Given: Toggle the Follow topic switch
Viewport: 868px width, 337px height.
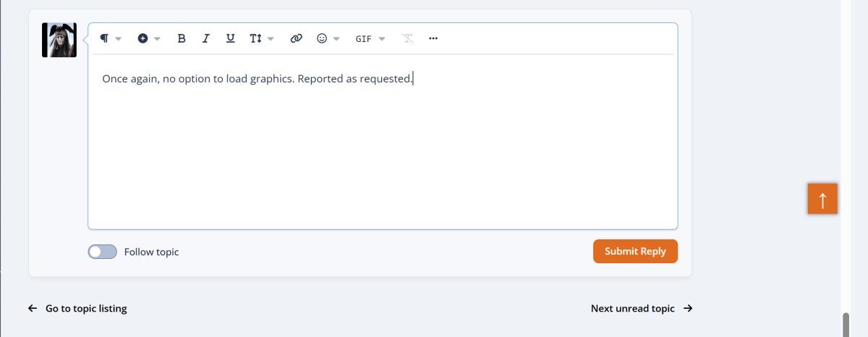Looking at the screenshot, I should (102, 252).
